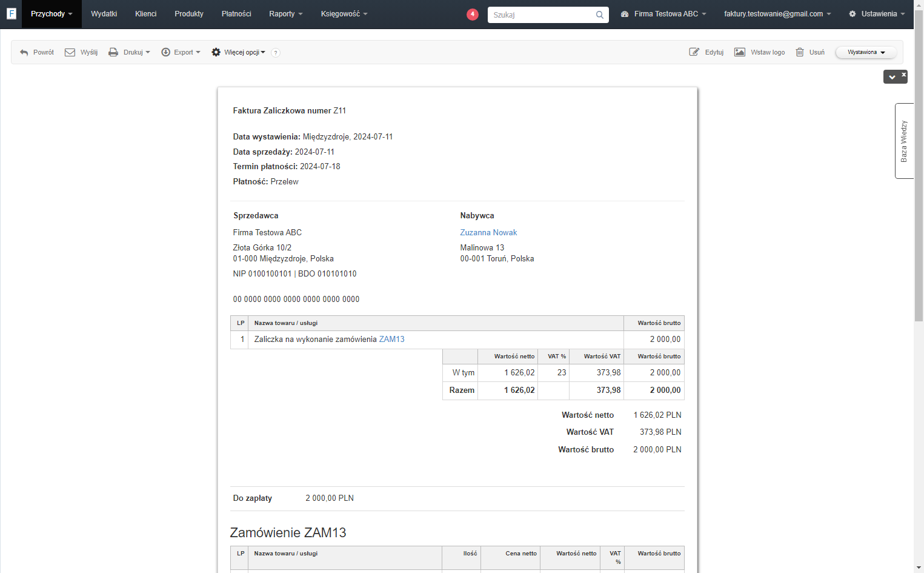
Task: Open the Wystawiona status dropdown
Action: 866,52
